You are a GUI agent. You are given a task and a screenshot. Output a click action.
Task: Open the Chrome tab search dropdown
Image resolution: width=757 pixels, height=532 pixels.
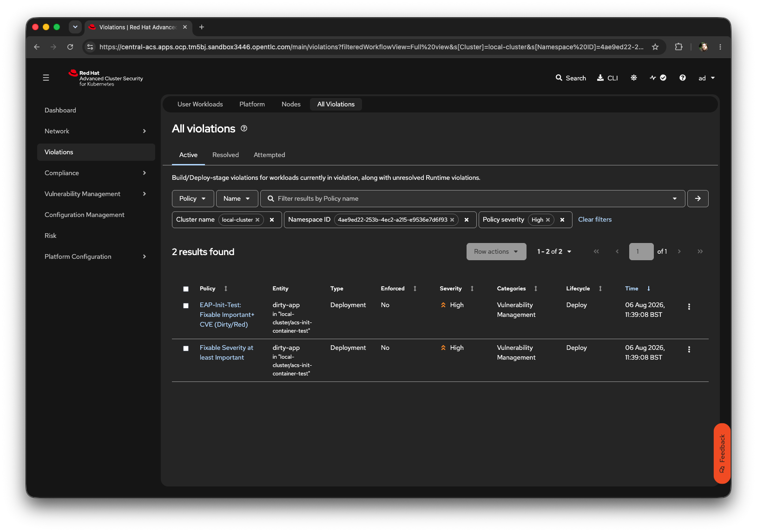(x=75, y=27)
